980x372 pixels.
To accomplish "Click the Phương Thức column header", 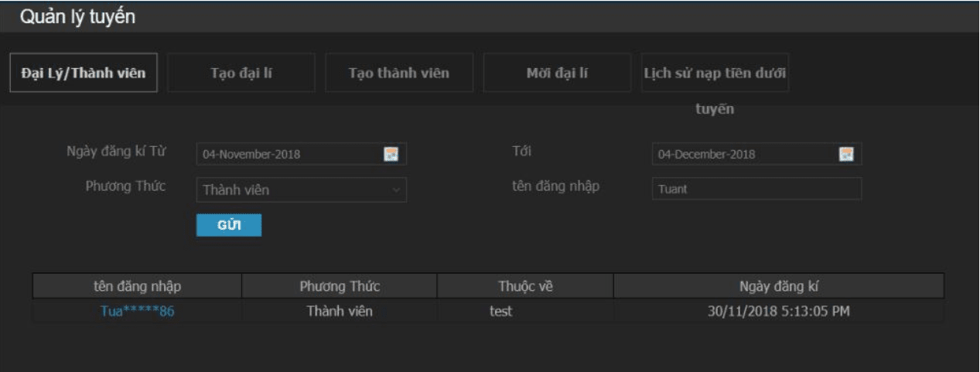I will pos(340,286).
